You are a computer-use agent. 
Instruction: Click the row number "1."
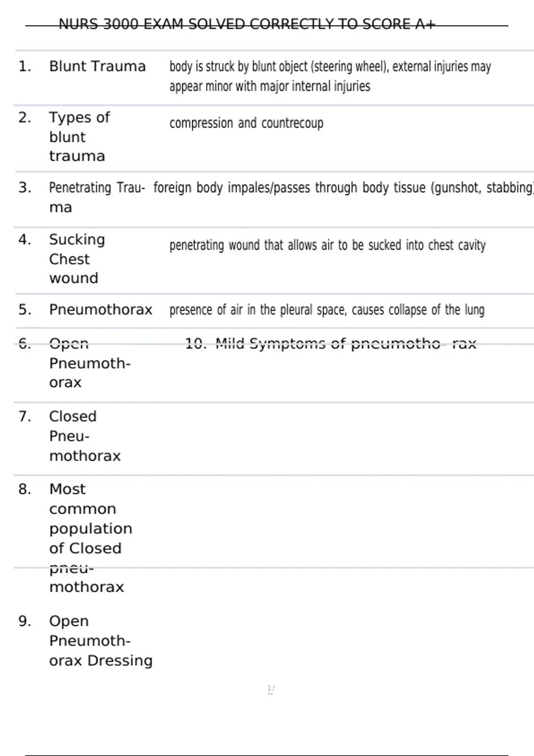pyautogui.click(x=24, y=67)
